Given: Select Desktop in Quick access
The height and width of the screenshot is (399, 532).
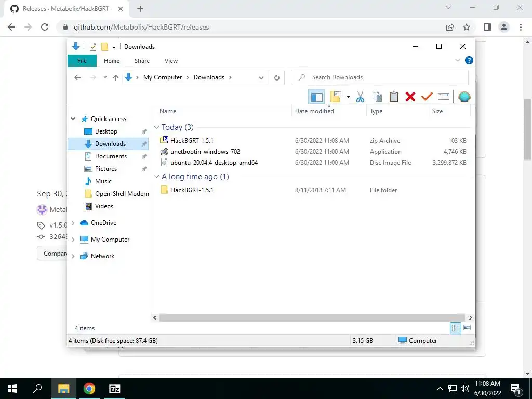Looking at the screenshot, I should pyautogui.click(x=106, y=131).
